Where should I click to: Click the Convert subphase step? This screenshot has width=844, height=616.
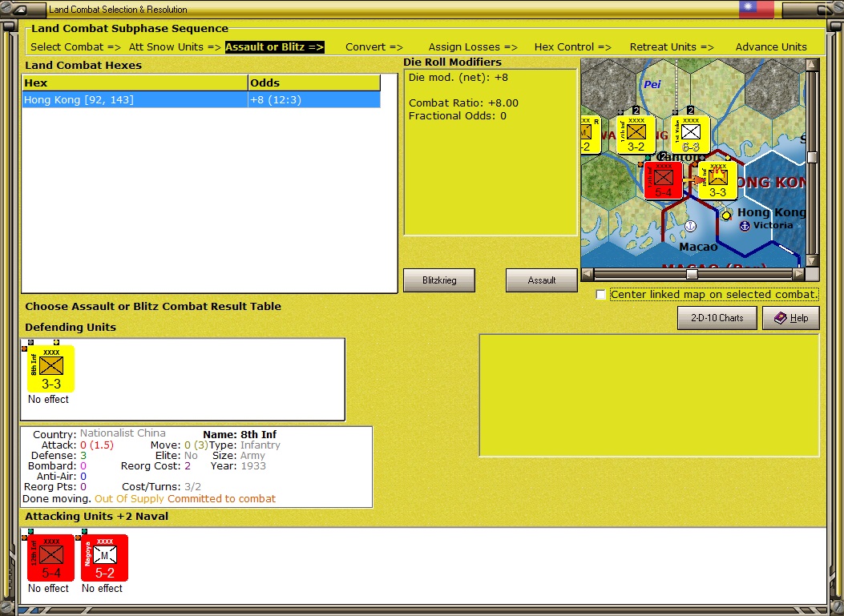coord(374,46)
